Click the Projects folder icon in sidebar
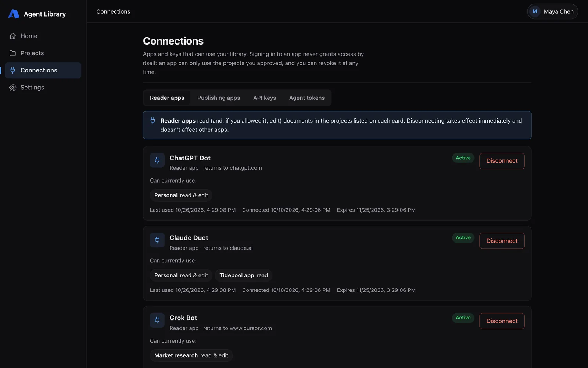This screenshot has width=588, height=368. click(13, 53)
